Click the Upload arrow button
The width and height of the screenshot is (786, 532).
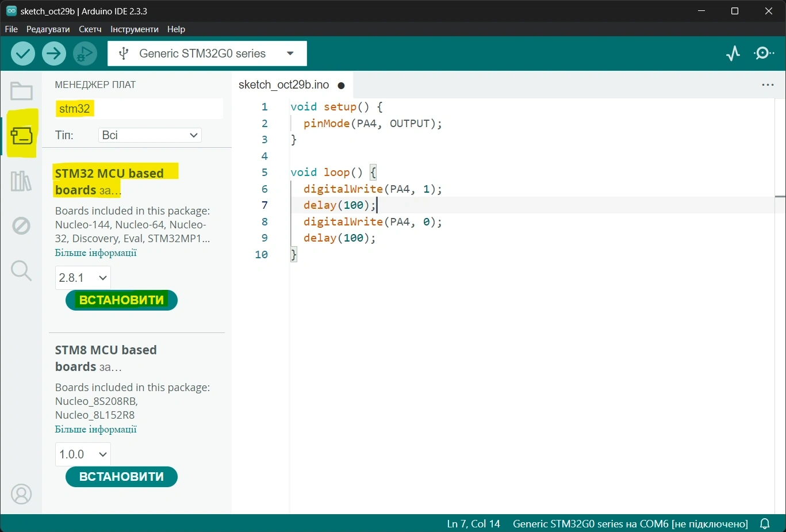53,53
